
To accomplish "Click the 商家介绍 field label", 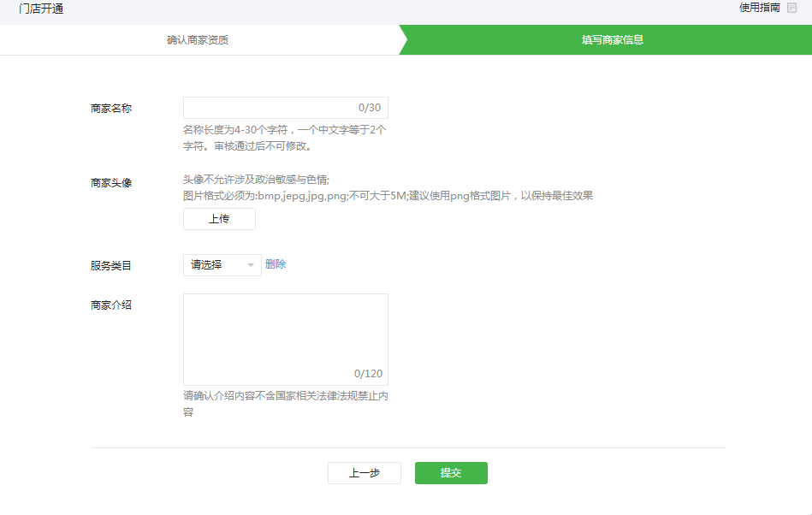I will pos(111,305).
